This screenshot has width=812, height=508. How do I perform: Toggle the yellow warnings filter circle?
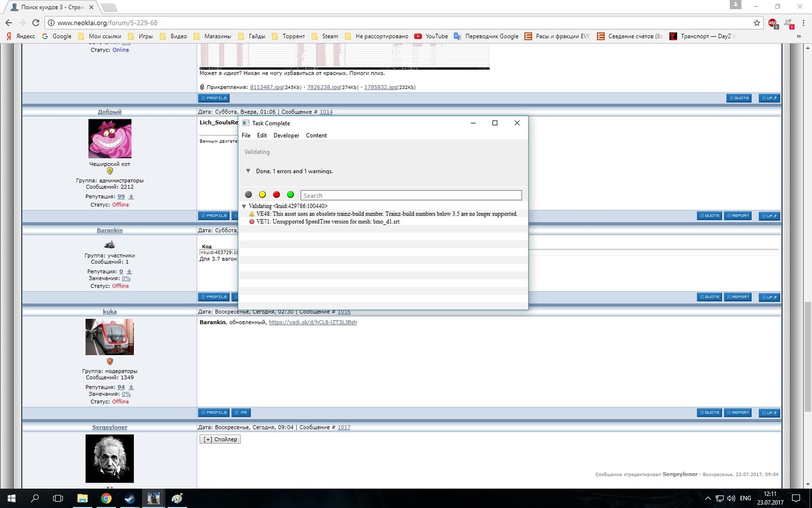tap(262, 195)
